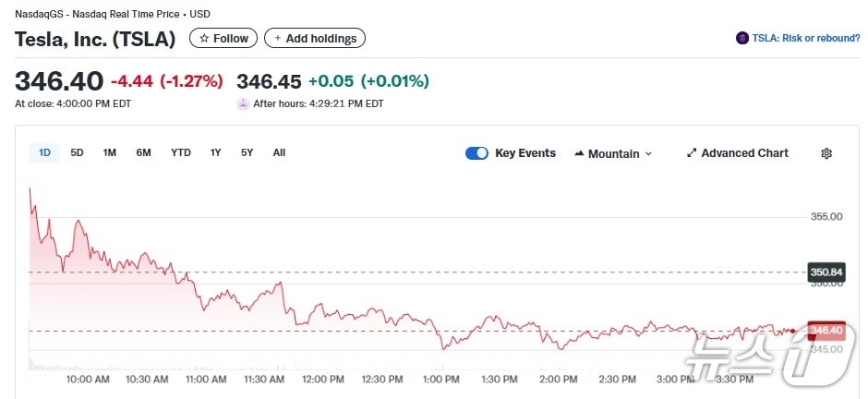Select the All time range
This screenshot has height=399, width=868.
pyautogui.click(x=279, y=152)
